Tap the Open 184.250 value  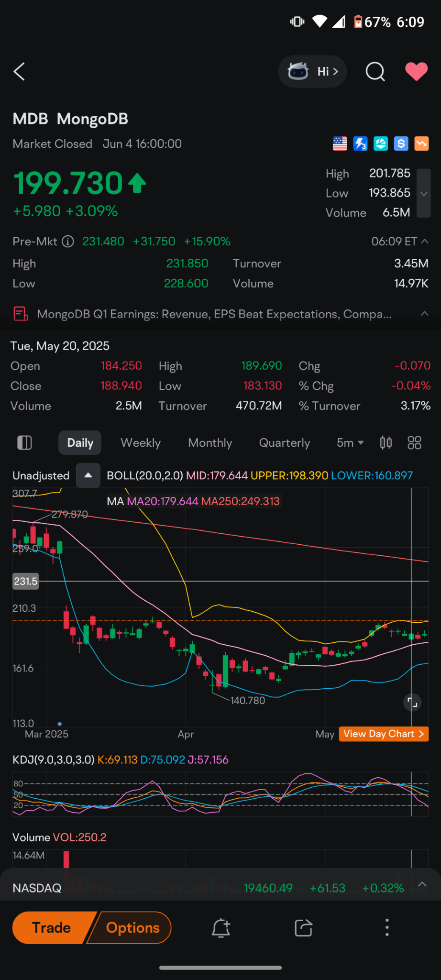click(121, 366)
